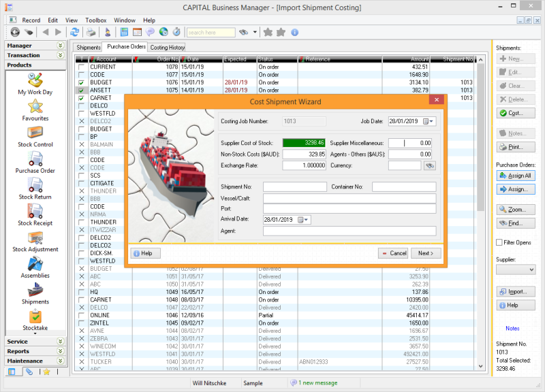
Task: Click the calendar toolbar icon
Action: (138, 32)
